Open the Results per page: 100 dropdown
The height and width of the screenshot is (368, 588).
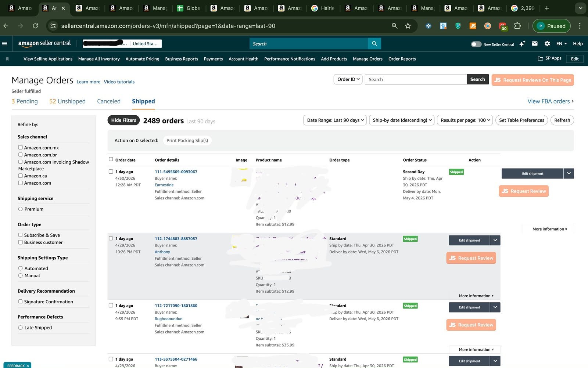(465, 120)
